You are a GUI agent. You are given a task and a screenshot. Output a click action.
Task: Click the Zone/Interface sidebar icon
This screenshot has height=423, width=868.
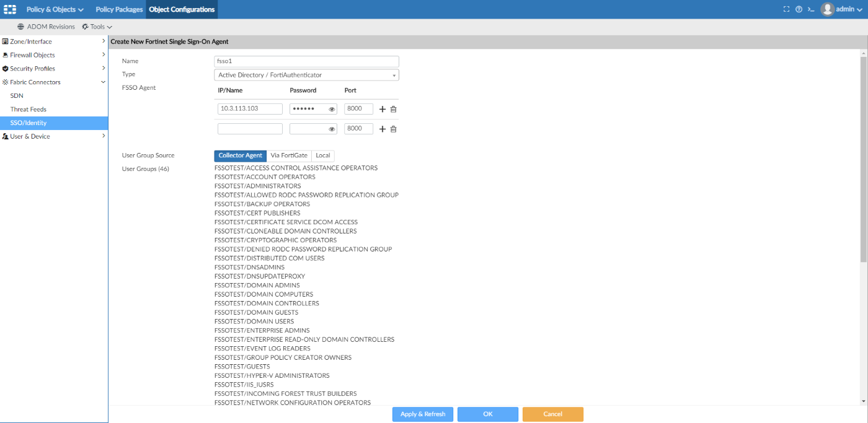point(6,41)
